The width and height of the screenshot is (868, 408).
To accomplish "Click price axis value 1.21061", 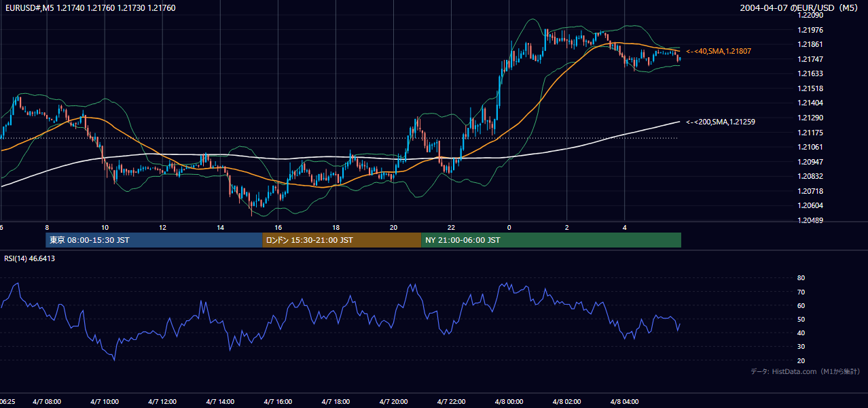I will coord(810,147).
